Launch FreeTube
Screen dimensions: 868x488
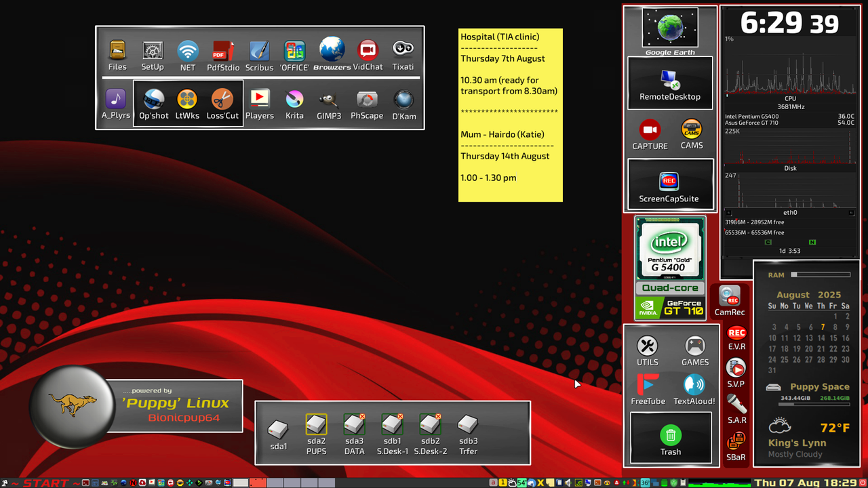648,384
